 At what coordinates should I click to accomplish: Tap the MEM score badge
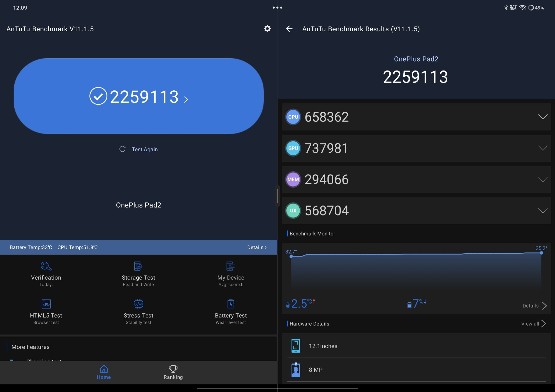tap(293, 179)
